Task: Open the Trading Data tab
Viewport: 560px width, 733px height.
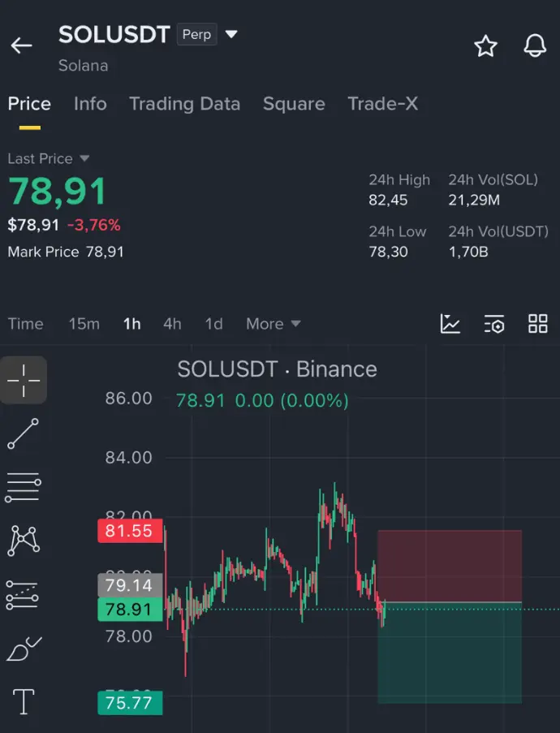Action: (185, 104)
